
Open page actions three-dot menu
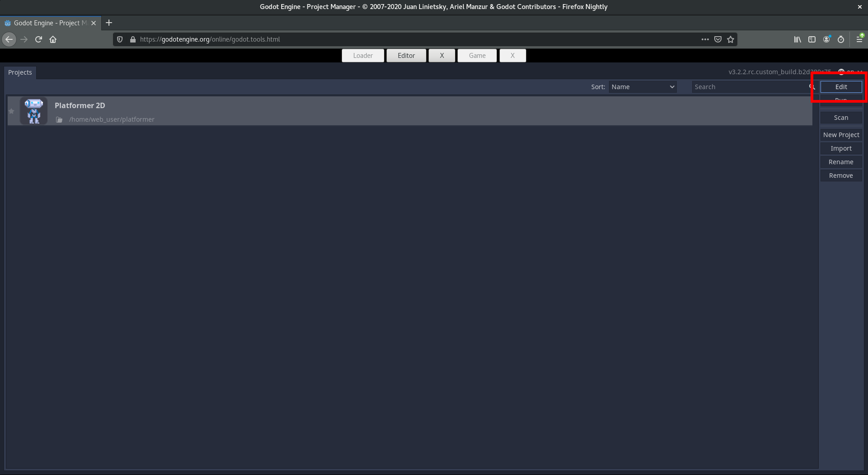tap(705, 39)
